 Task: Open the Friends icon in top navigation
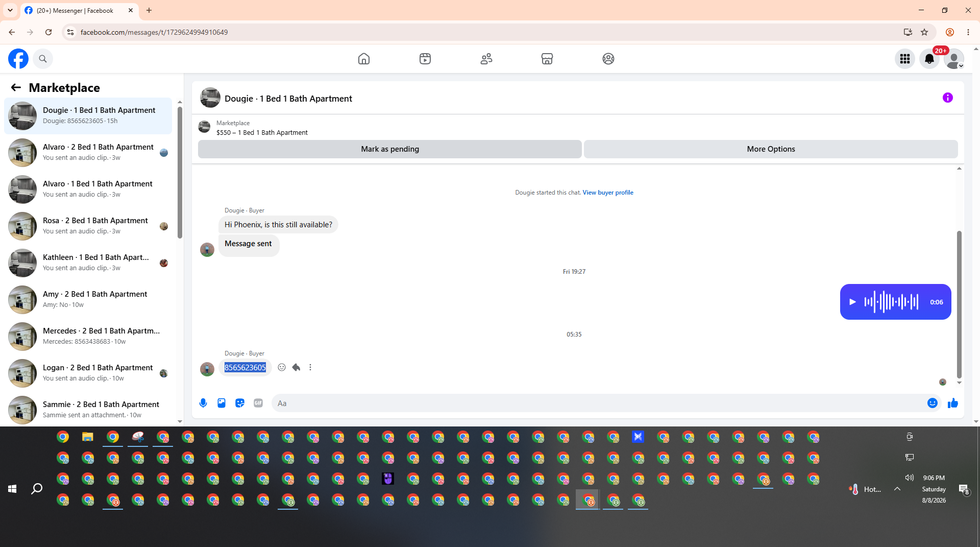click(x=486, y=59)
